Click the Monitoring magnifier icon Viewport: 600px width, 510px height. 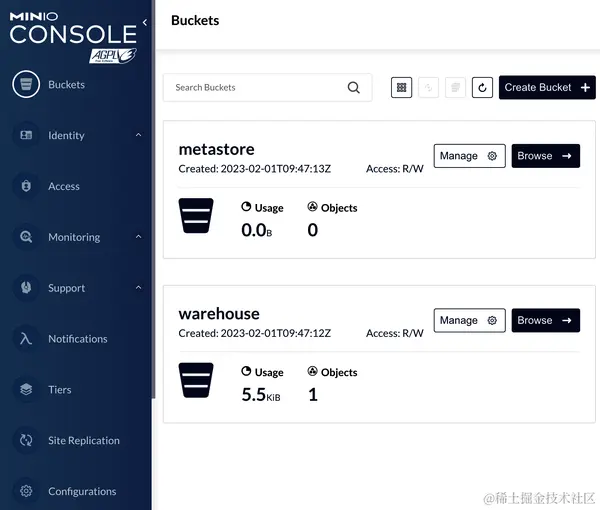tap(26, 237)
